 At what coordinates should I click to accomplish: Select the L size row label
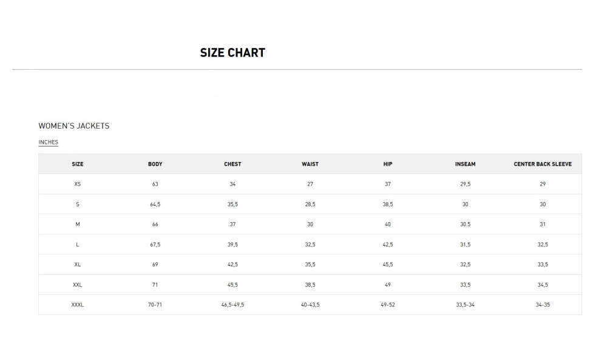(x=78, y=244)
